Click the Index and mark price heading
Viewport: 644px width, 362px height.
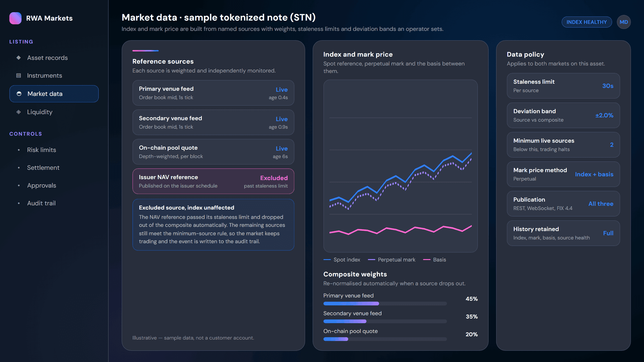[358, 54]
